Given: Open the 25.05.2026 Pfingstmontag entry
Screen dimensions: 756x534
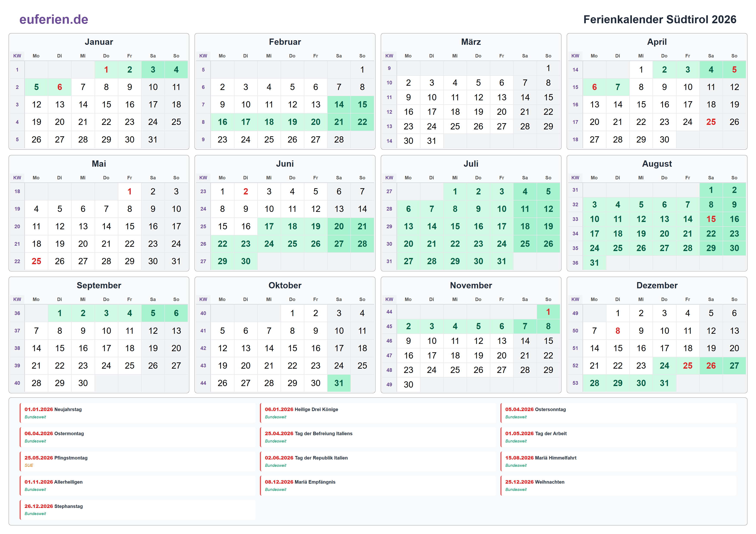Looking at the screenshot, I should 138,461.
